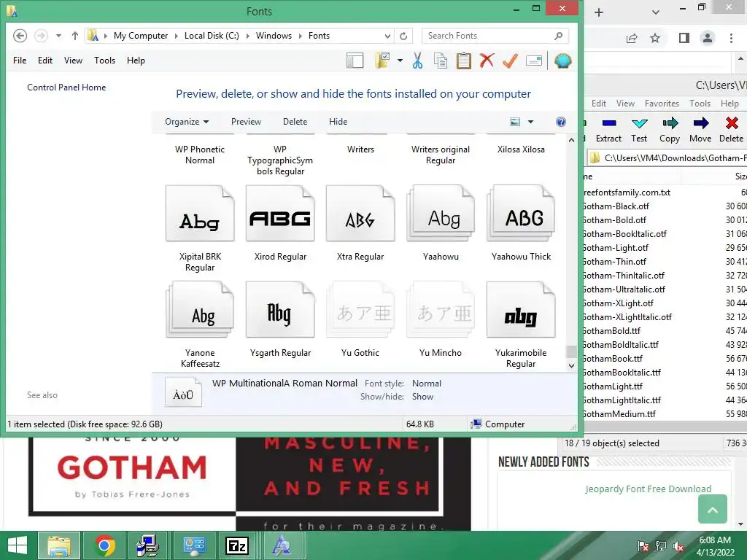Click the scissors Cut toolbar icon
Viewport: 747px width, 560px height.
pyautogui.click(x=417, y=61)
